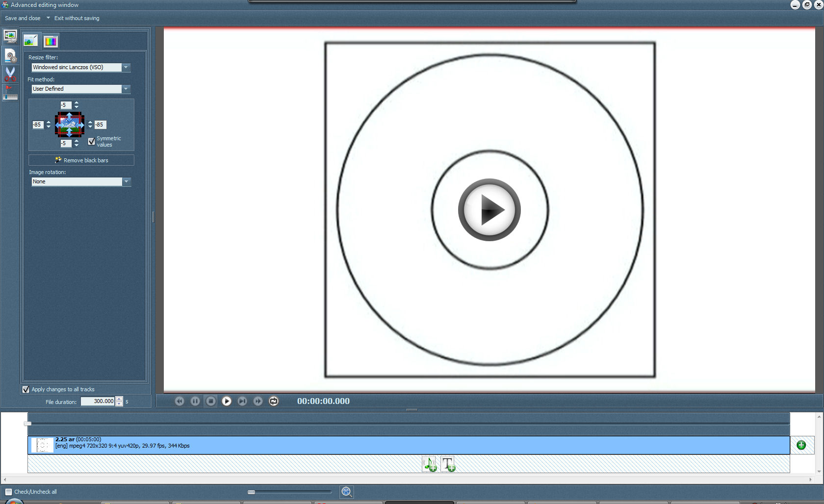Open the Resize filter dropdown
Screen dimensions: 824x504
pyautogui.click(x=126, y=67)
